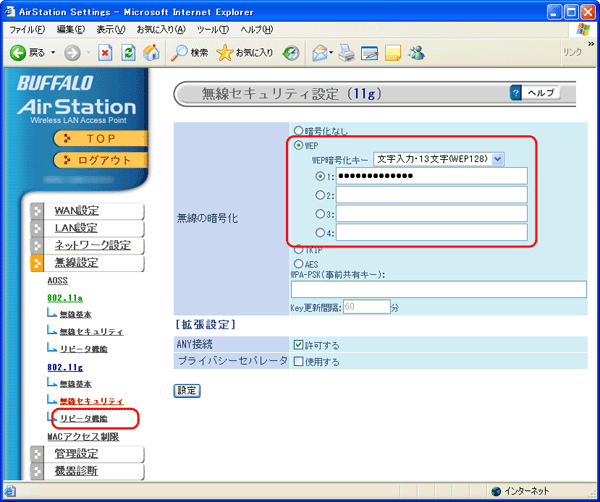The height and width of the screenshot is (502, 600).
Task: Toggle the ANY接続 許可する checkbox
Action: (298, 344)
